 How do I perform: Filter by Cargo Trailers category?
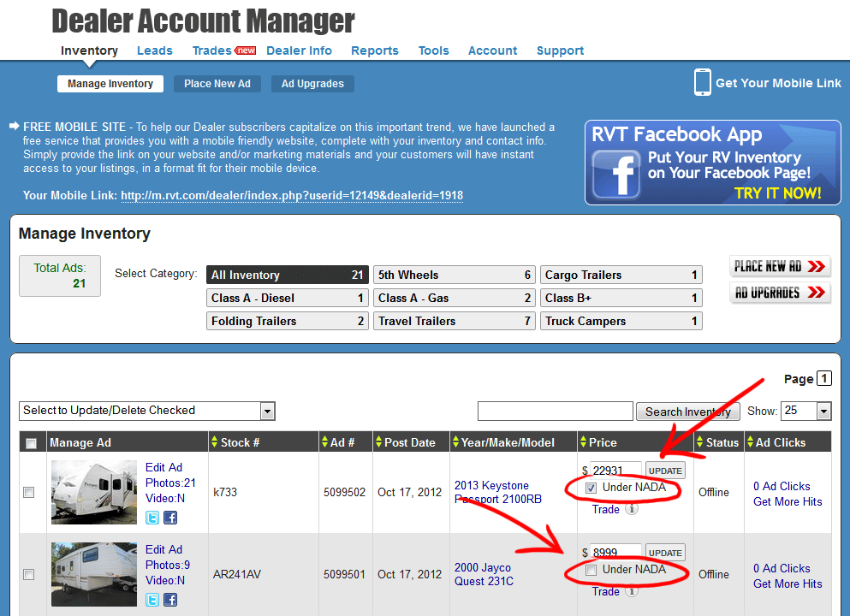pos(621,275)
